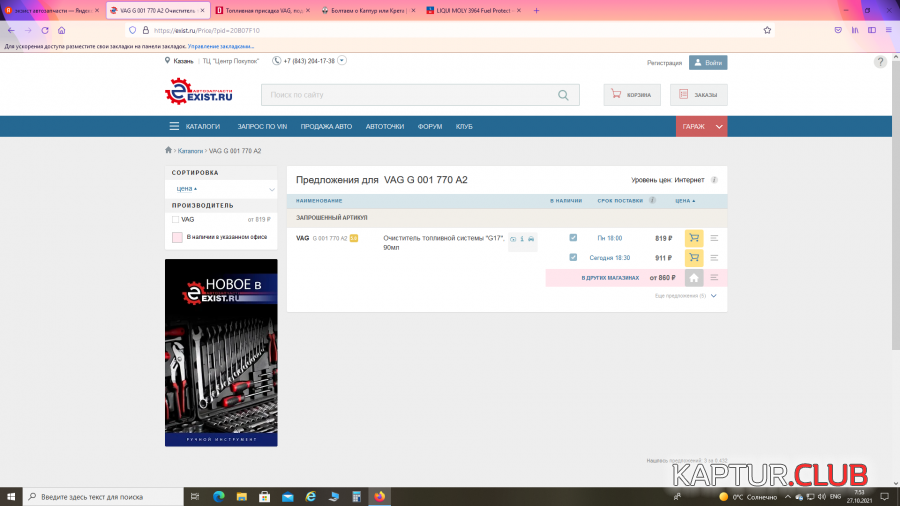The width and height of the screenshot is (900, 506).
Task: Toggle VAG manufacturer checkbox
Action: tap(176, 220)
